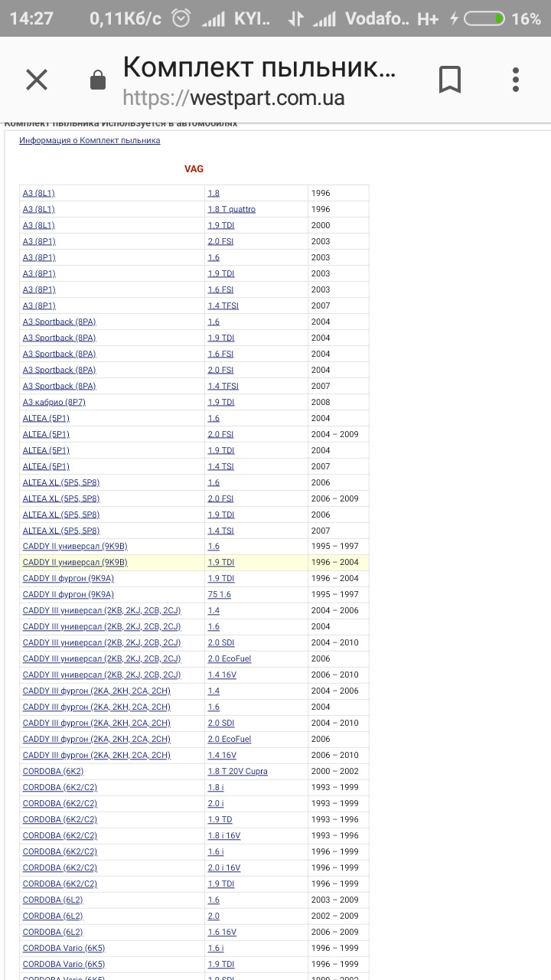Screen dimensions: 551x980
Task: Open the CADDY II фургон 75 1.6 engine link
Action: click(x=219, y=594)
